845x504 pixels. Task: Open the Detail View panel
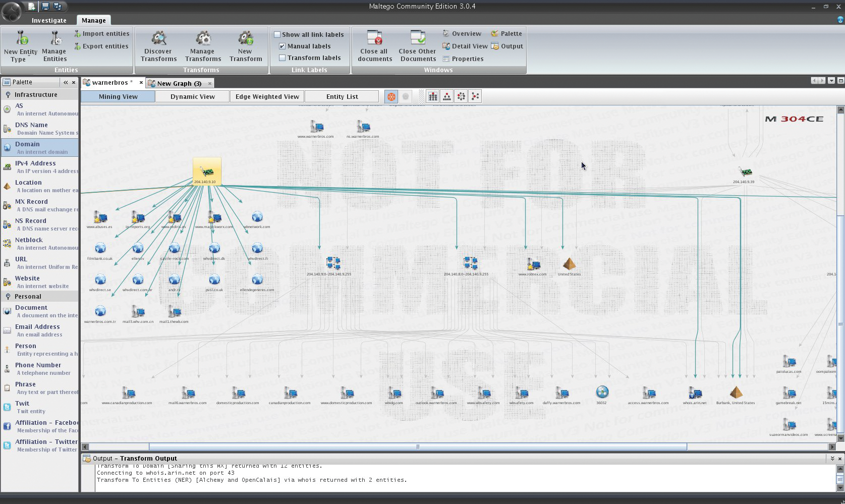pos(465,46)
